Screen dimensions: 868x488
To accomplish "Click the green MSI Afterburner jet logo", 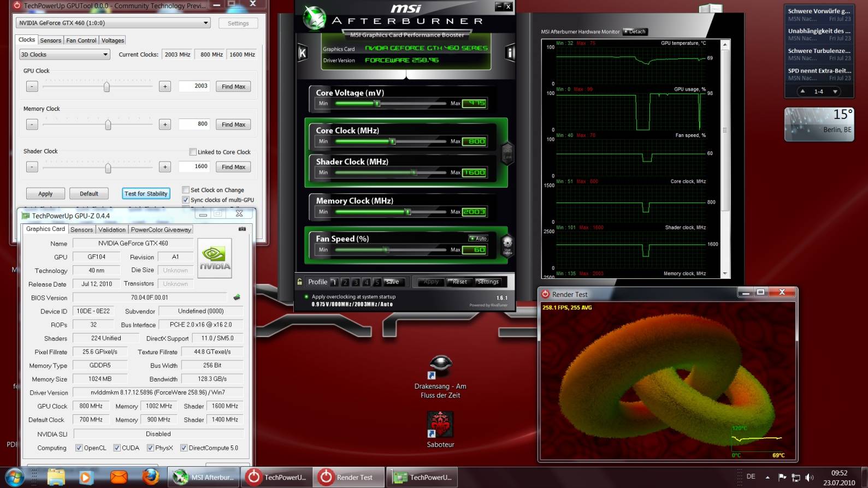I will 314,18.
